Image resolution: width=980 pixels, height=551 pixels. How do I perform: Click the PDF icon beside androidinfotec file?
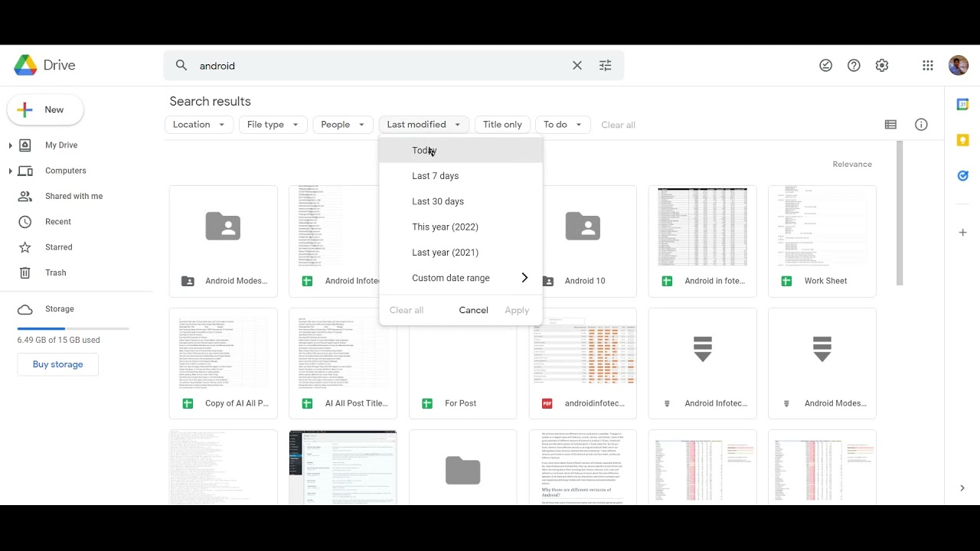[547, 403]
